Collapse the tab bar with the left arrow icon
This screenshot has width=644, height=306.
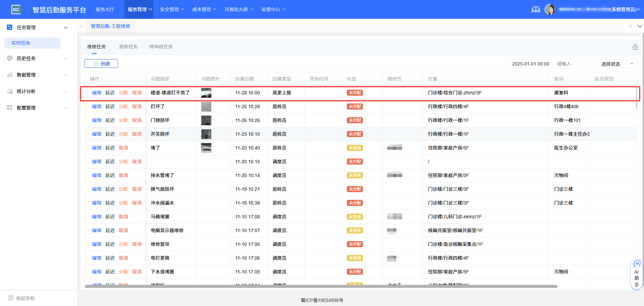(81, 26)
